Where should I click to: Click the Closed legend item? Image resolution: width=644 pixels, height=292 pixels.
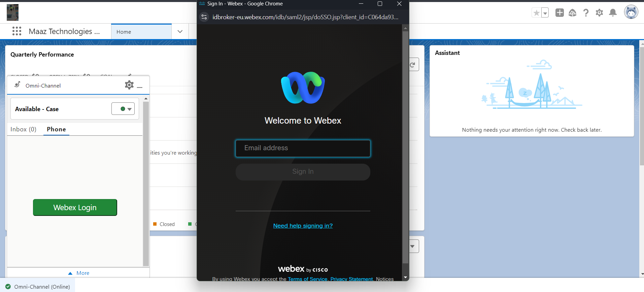coord(164,224)
